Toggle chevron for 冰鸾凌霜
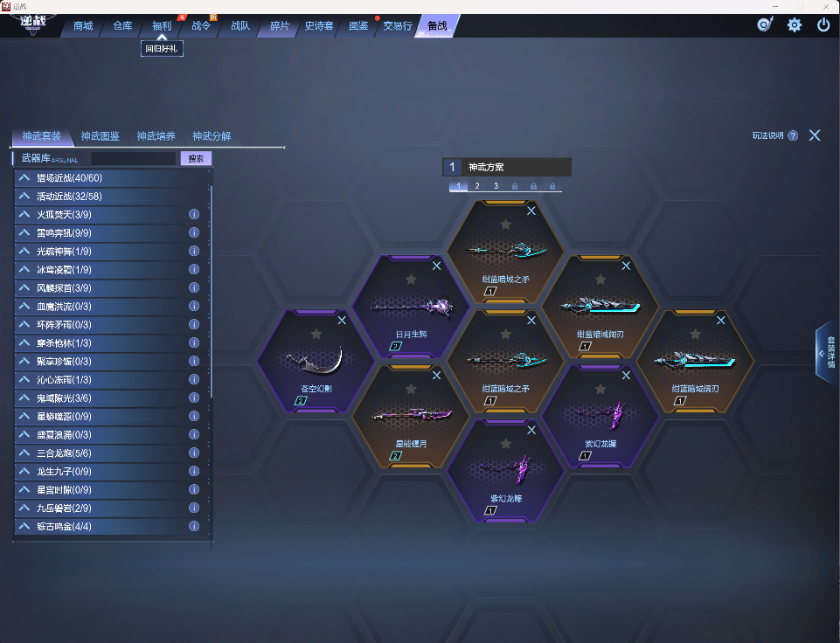This screenshot has height=643, width=840. tap(24, 269)
